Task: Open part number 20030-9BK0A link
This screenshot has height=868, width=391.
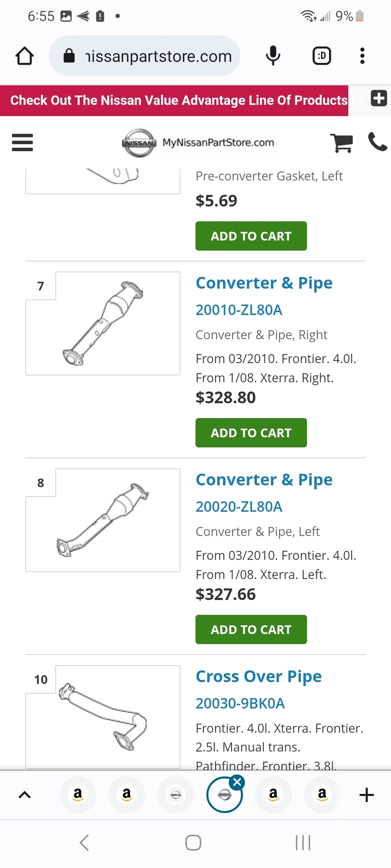Action: (x=240, y=703)
